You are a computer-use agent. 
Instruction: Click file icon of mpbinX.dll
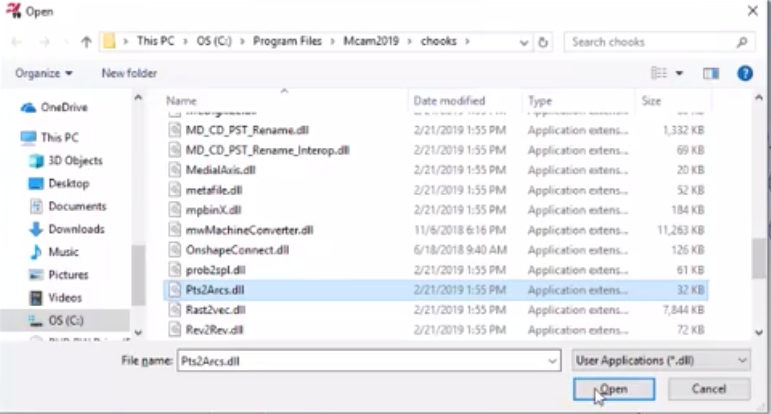175,210
